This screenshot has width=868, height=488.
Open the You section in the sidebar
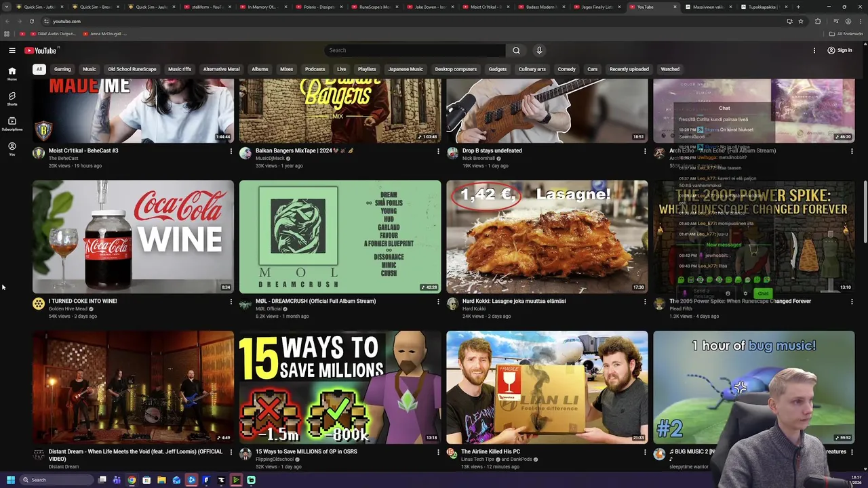click(12, 149)
